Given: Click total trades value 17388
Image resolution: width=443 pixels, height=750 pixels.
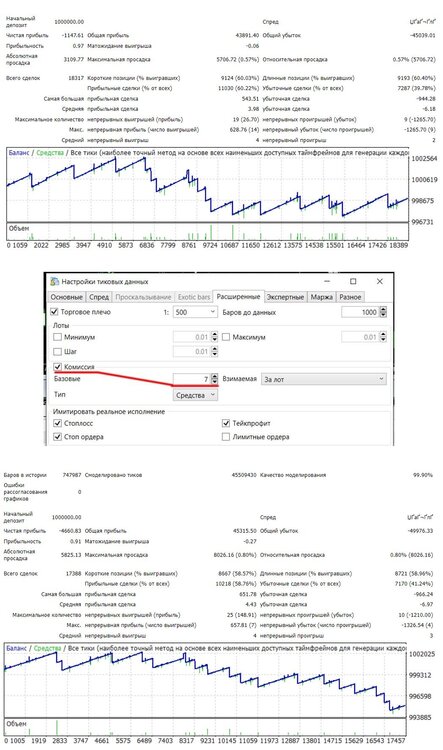Looking at the screenshot, I should [74, 573].
